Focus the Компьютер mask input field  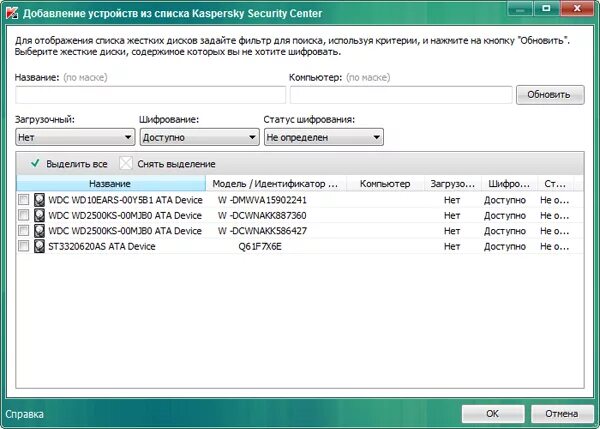(x=401, y=95)
